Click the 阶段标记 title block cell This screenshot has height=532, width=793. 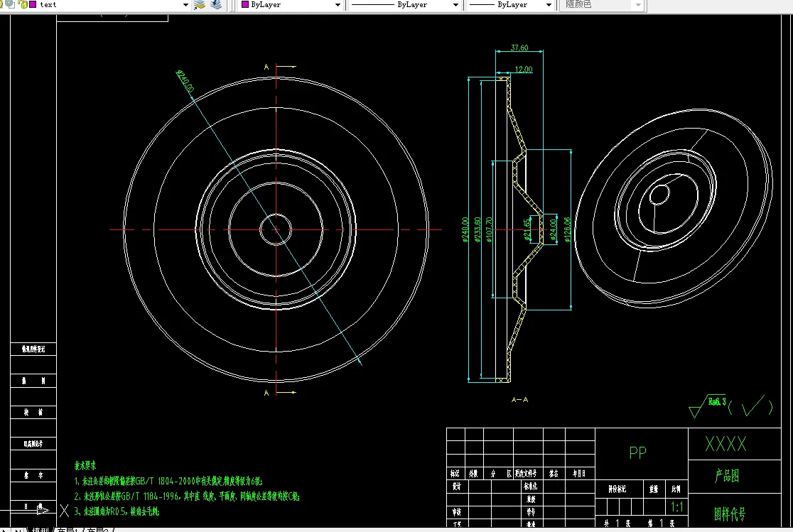[617, 489]
